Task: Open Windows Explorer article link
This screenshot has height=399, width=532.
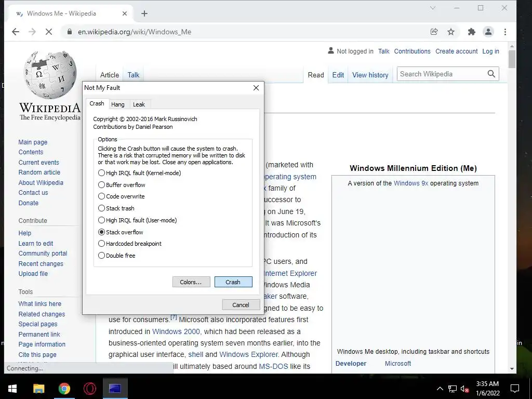Action: (249, 354)
